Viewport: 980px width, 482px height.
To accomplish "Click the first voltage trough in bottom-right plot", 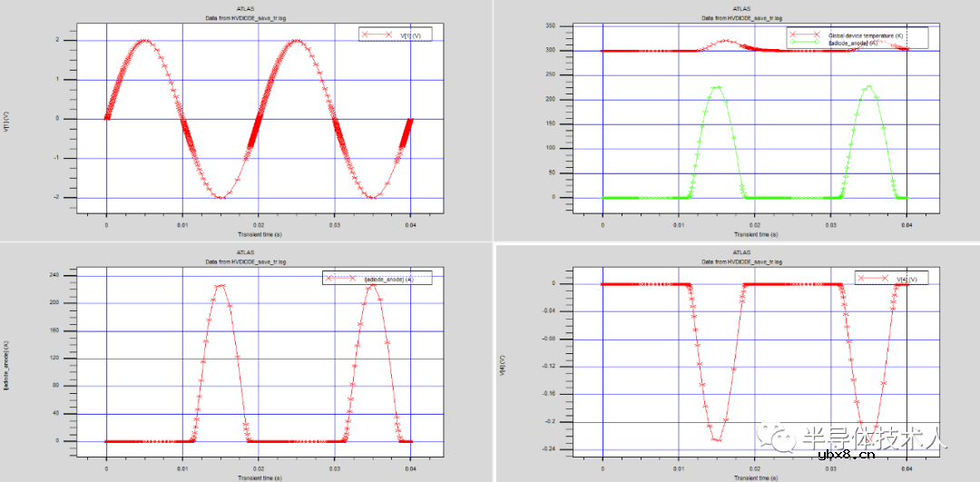I will (717, 439).
